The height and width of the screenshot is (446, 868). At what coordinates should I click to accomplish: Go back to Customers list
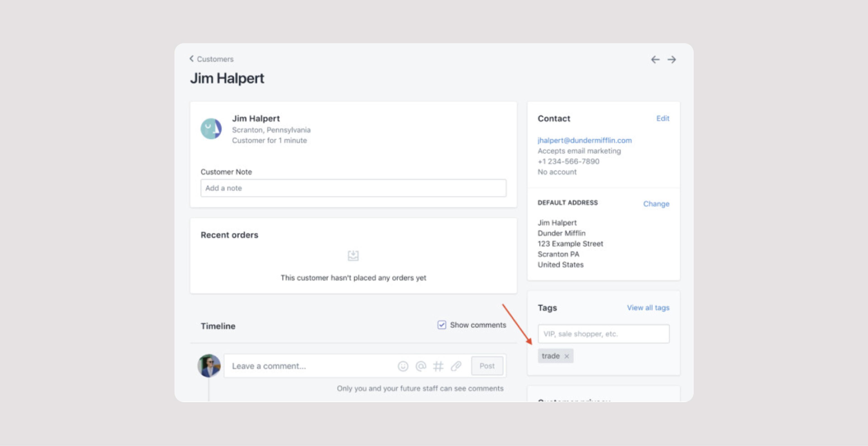point(212,59)
